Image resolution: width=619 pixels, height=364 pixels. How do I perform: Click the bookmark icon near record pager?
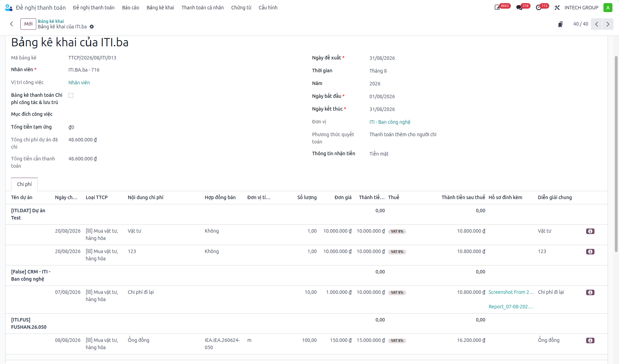(561, 24)
